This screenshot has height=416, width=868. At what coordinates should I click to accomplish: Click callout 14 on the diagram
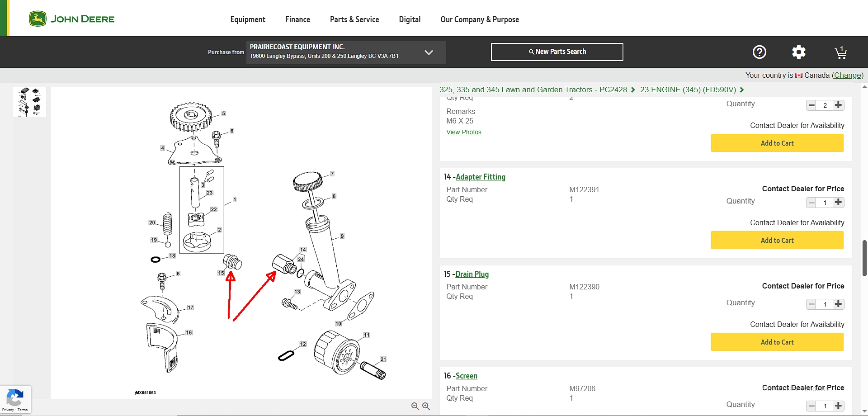pyautogui.click(x=303, y=250)
